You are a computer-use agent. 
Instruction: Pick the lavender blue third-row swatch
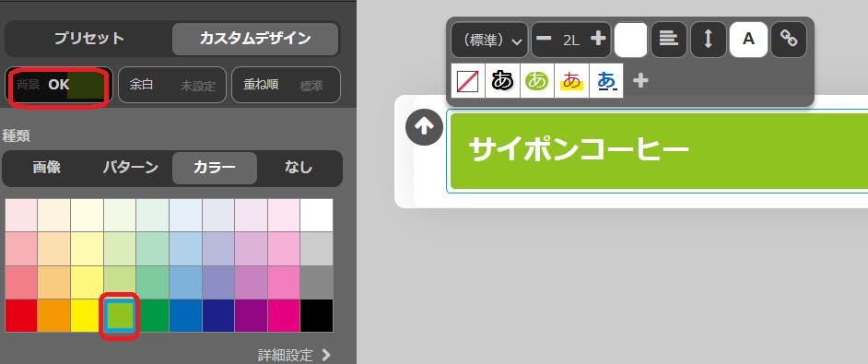pos(218,283)
